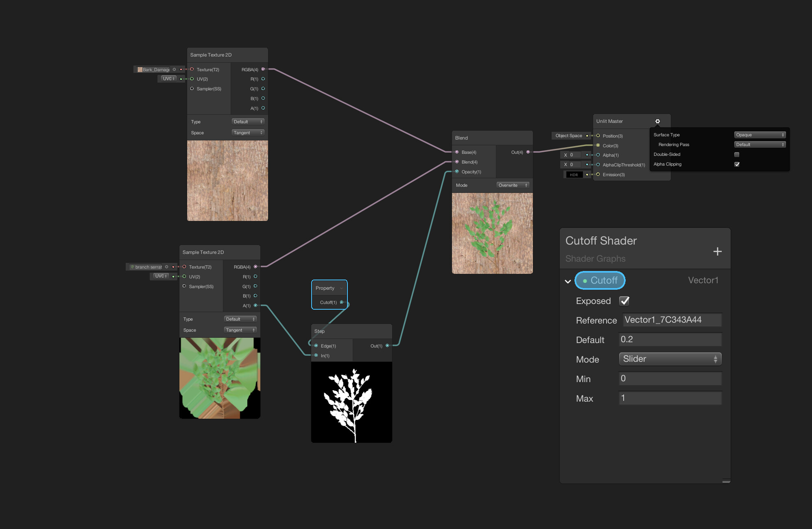Uncheck Exposed for the Cutoff property

click(624, 301)
